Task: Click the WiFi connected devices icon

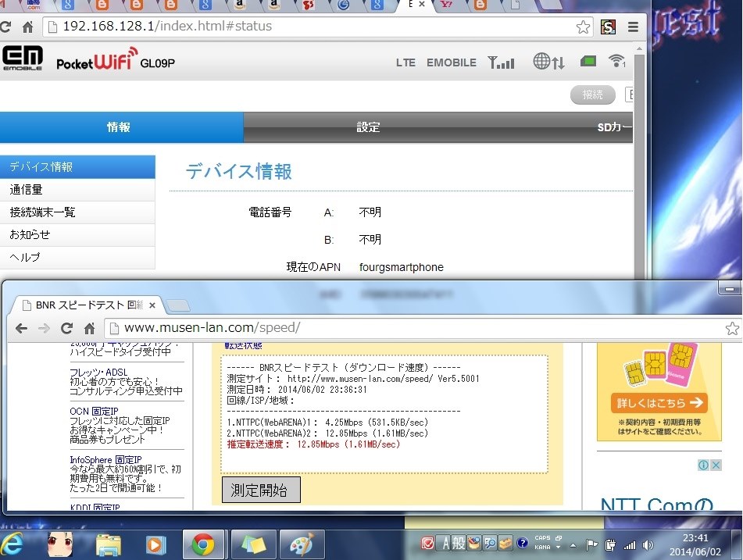Action: point(616,61)
